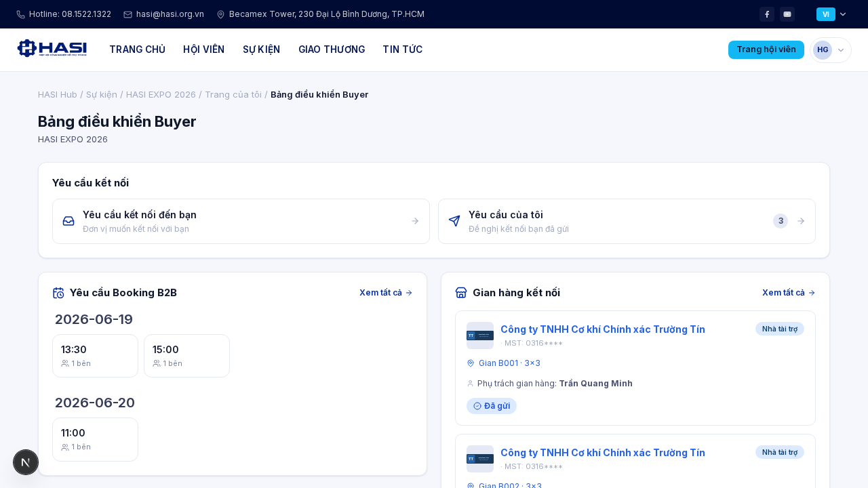Open Xem tất cả for Gian hàng kết nối

click(789, 293)
